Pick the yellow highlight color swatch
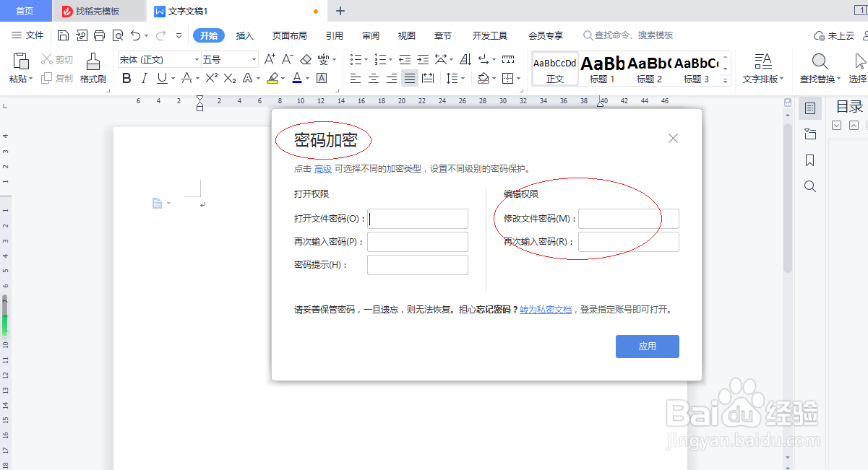The width and height of the screenshot is (868, 470). coord(274,78)
